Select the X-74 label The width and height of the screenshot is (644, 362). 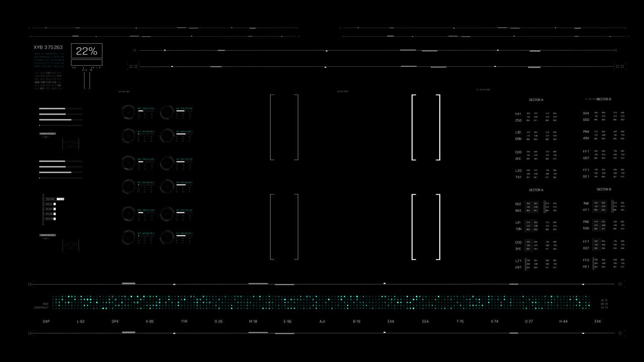(x=495, y=321)
